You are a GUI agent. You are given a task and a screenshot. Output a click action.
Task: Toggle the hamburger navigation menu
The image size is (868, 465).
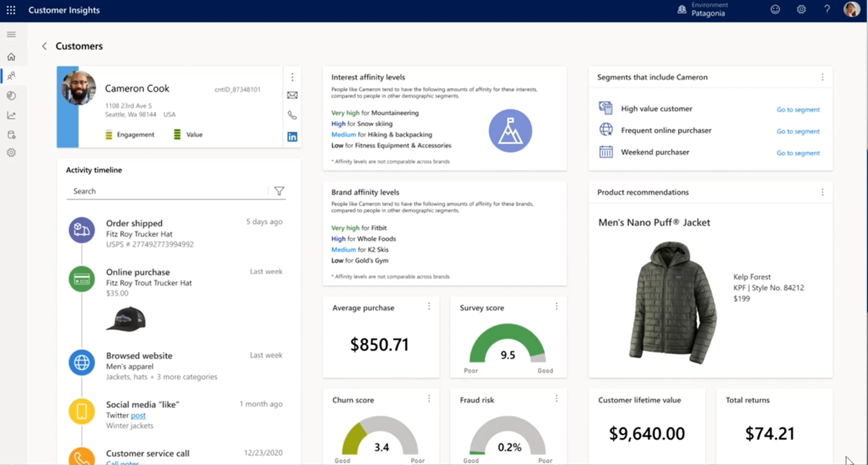pyautogui.click(x=11, y=34)
